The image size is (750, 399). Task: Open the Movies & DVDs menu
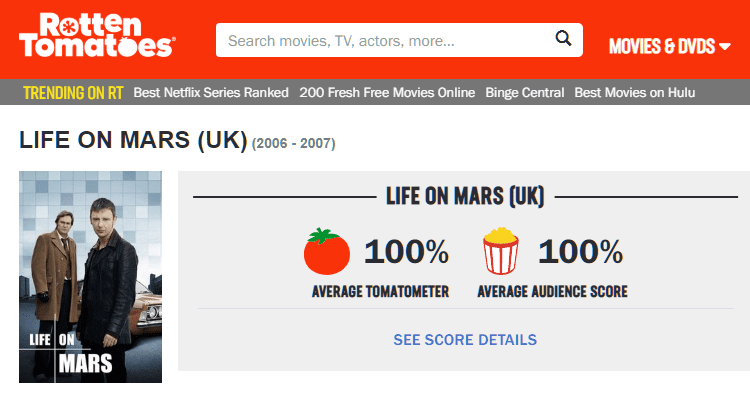(x=670, y=46)
